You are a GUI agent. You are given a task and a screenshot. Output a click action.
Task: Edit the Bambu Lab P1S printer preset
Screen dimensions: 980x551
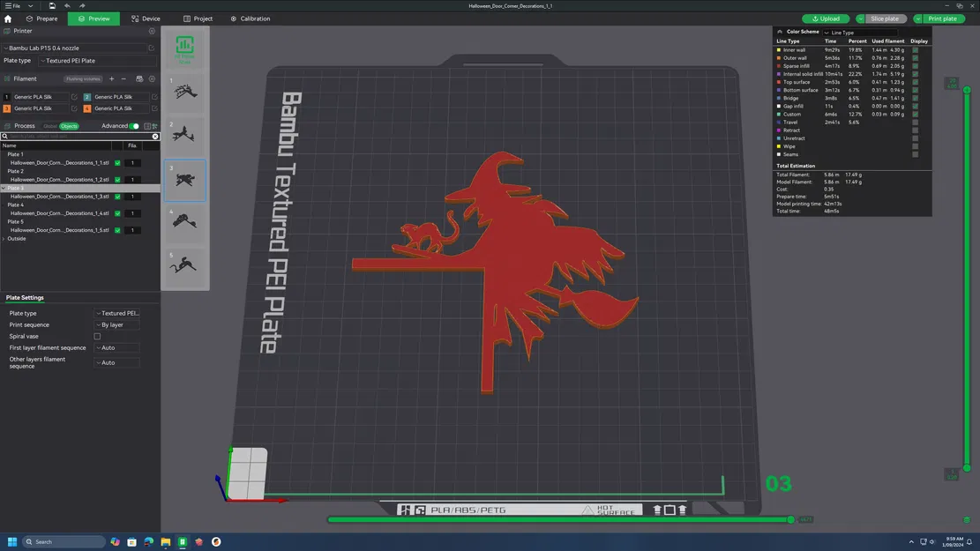(x=151, y=48)
